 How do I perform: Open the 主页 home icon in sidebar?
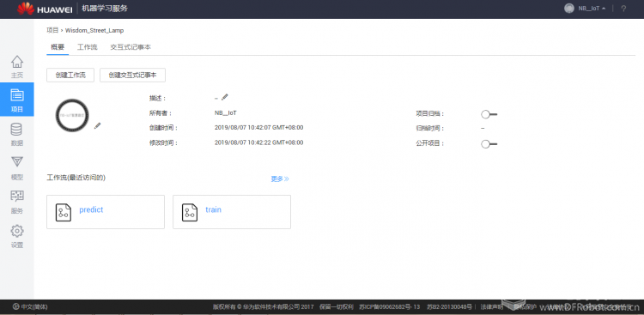pyautogui.click(x=17, y=62)
